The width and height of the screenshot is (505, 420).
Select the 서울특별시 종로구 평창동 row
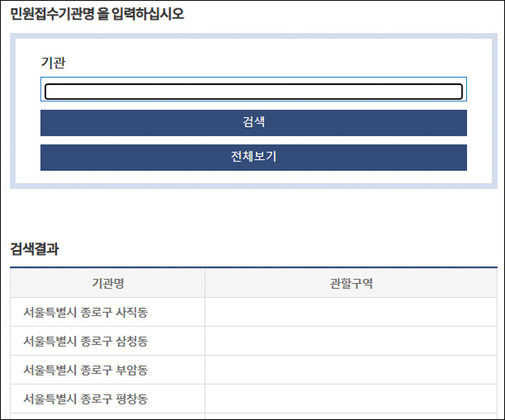254,399
